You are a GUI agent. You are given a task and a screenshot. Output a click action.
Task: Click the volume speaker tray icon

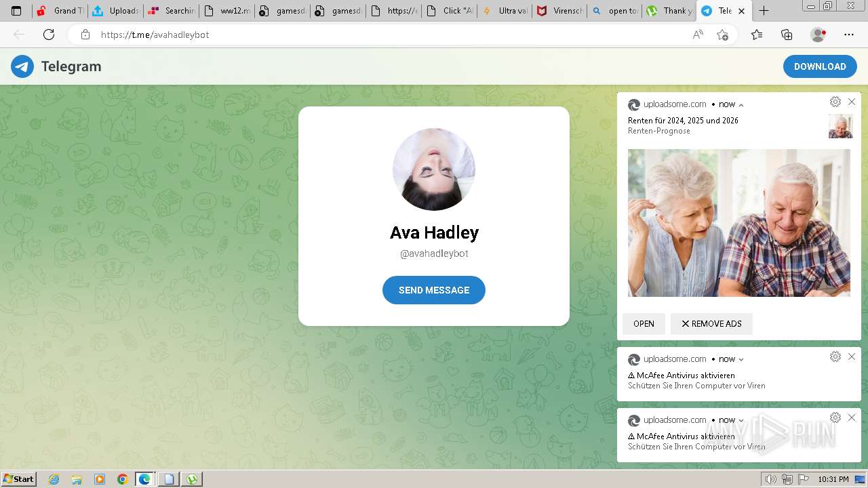pos(770,479)
